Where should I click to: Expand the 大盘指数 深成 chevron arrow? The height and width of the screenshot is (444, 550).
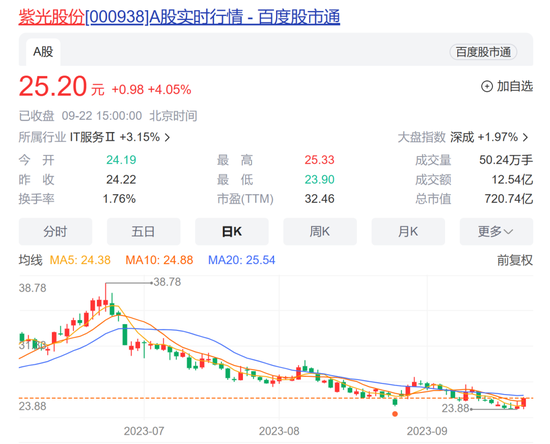coord(525,137)
